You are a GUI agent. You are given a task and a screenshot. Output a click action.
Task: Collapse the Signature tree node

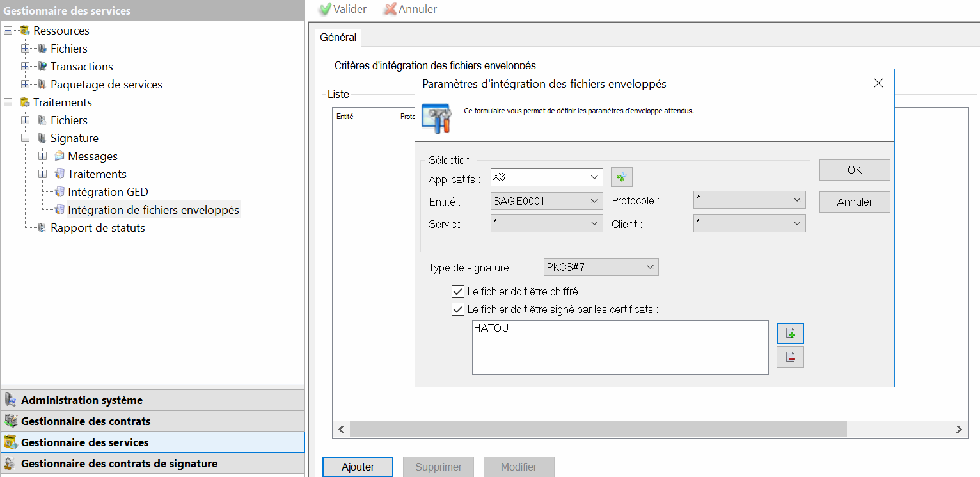click(26, 138)
